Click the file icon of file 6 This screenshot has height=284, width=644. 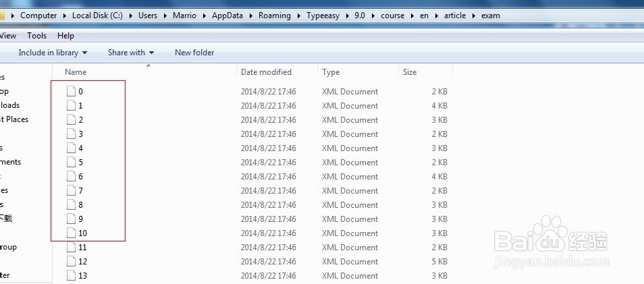[71, 176]
